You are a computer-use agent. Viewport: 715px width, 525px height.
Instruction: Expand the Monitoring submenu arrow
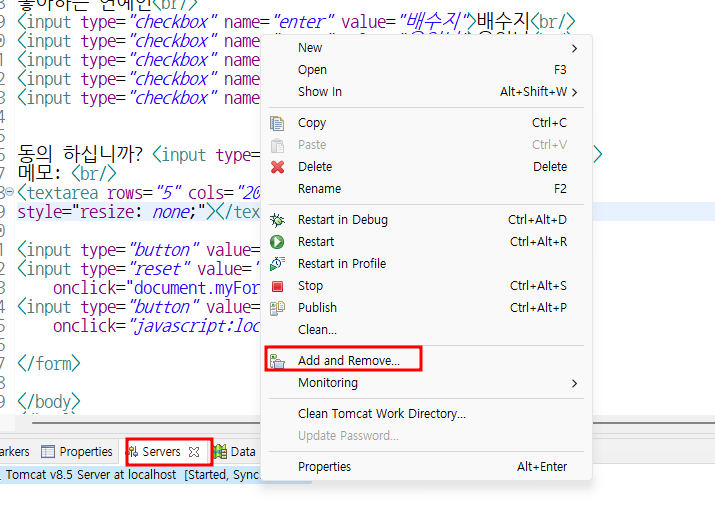575,383
